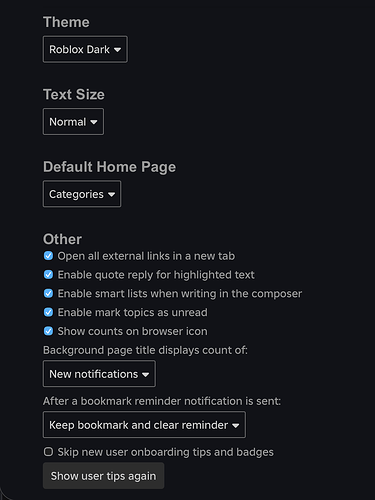The height and width of the screenshot is (500, 375).
Task: Expand Keep bookmark and clear reminder dropdown
Action: (x=144, y=425)
